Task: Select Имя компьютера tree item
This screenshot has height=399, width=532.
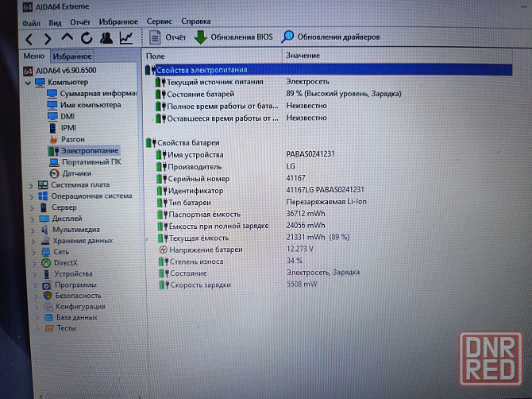Action: point(84,105)
